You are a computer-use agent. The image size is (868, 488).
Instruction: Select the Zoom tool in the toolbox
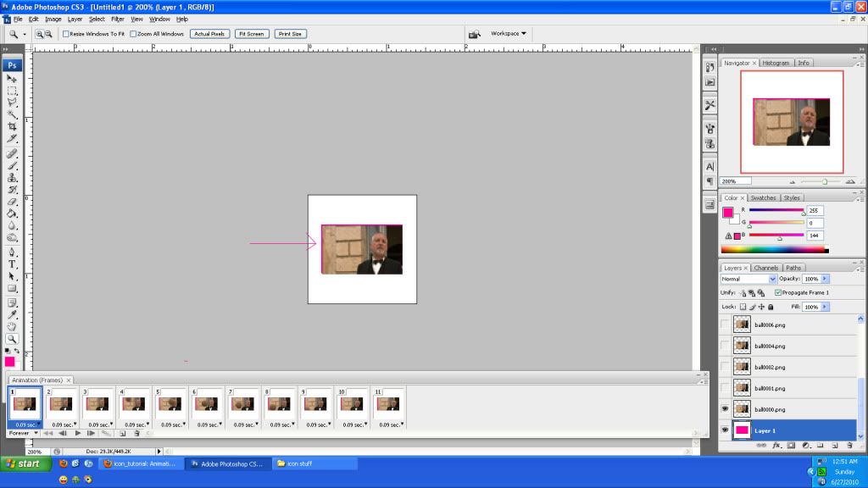tap(10, 339)
